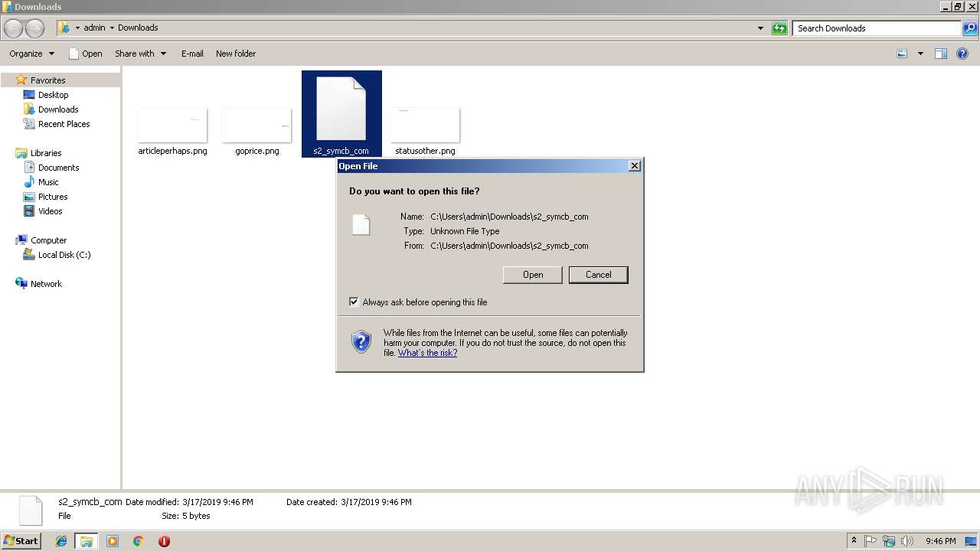Select Local Disk (C:)
The image size is (980, 551).
(x=64, y=255)
